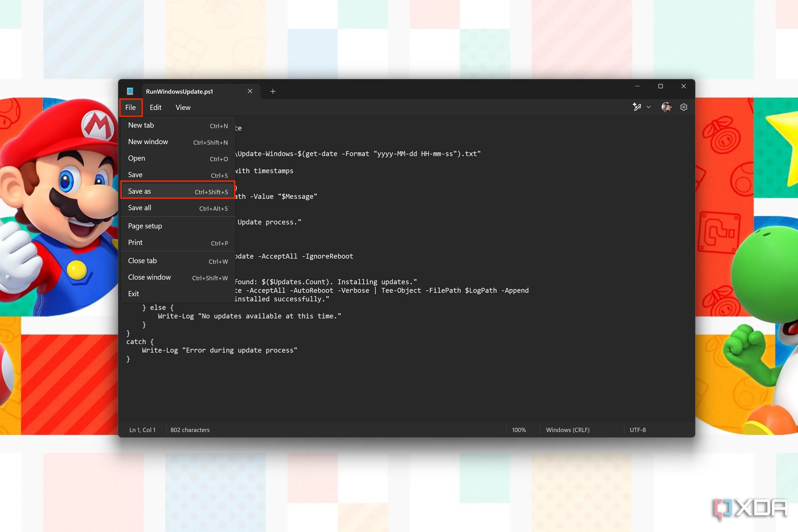Open Page setup from menu
The height and width of the screenshot is (532, 798).
coord(177,226)
